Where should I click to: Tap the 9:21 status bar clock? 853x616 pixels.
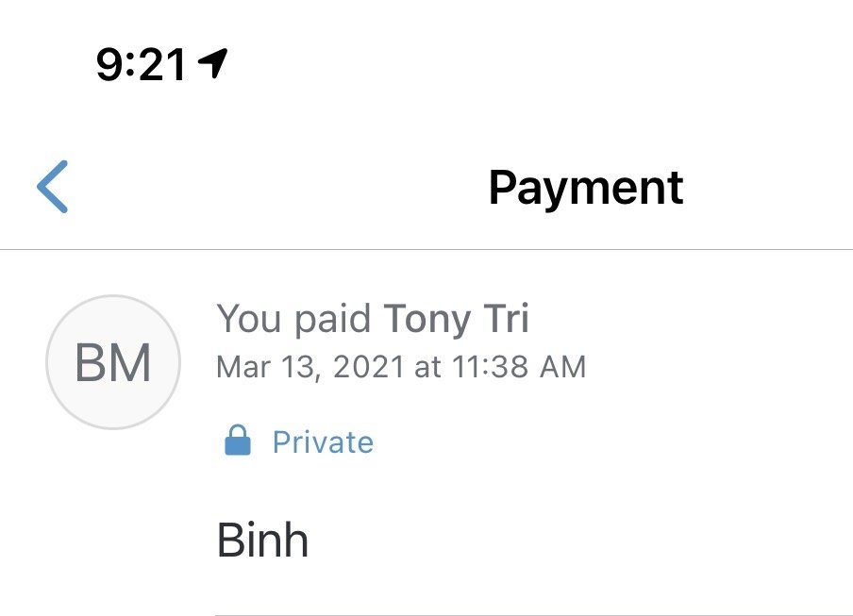[141, 64]
